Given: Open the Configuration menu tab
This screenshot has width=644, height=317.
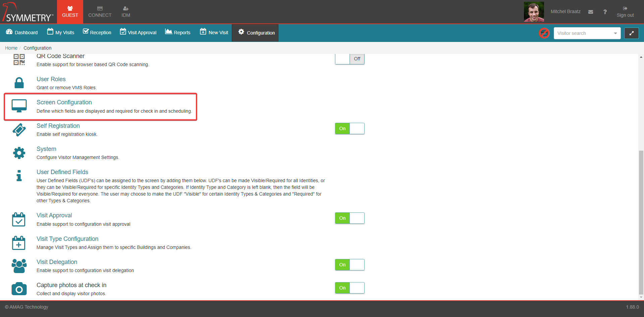Looking at the screenshot, I should point(255,33).
